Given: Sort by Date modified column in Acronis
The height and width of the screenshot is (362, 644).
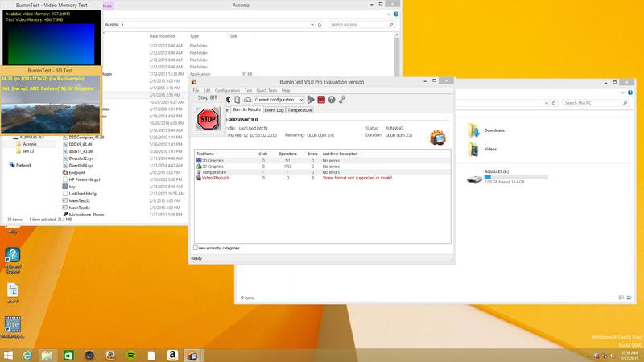Looking at the screenshot, I should pyautogui.click(x=162, y=36).
